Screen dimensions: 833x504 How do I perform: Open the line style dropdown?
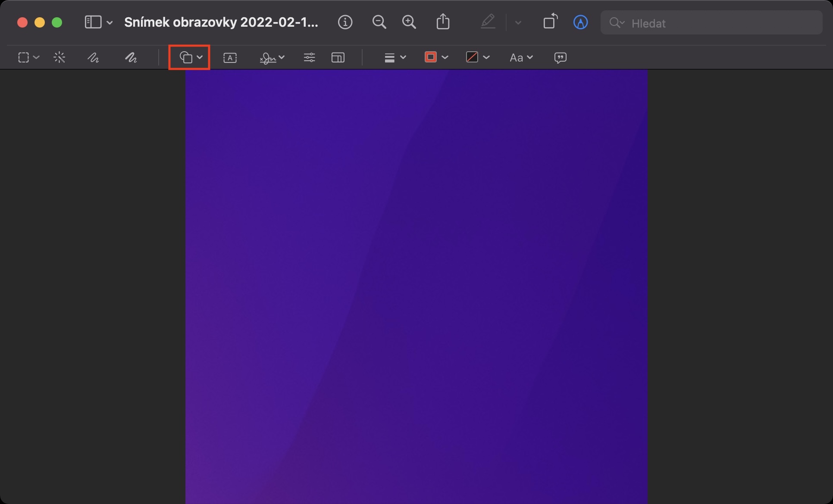pyautogui.click(x=395, y=57)
